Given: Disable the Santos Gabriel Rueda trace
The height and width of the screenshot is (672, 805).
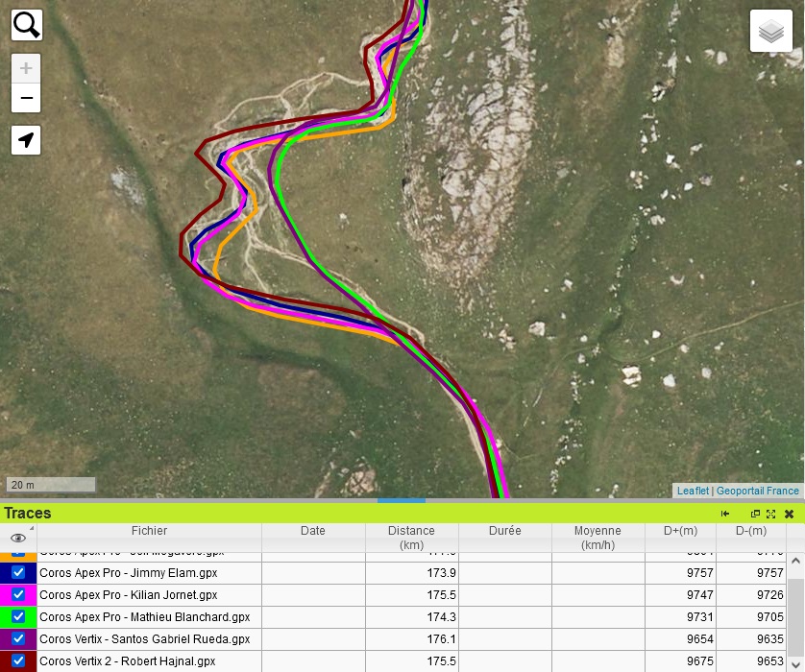Looking at the screenshot, I should [x=18, y=638].
